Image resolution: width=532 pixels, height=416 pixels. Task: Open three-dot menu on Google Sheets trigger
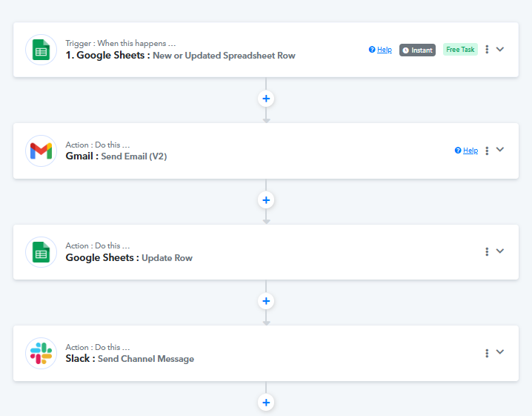coord(487,50)
